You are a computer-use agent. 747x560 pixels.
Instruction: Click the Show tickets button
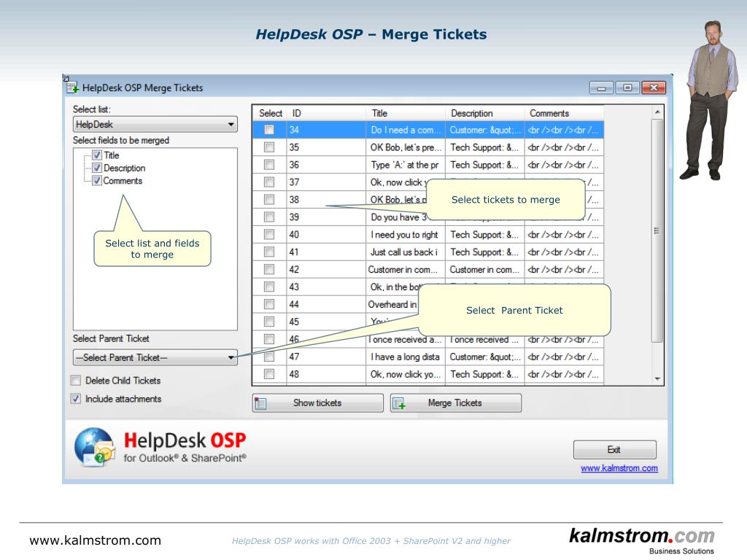pyautogui.click(x=318, y=402)
